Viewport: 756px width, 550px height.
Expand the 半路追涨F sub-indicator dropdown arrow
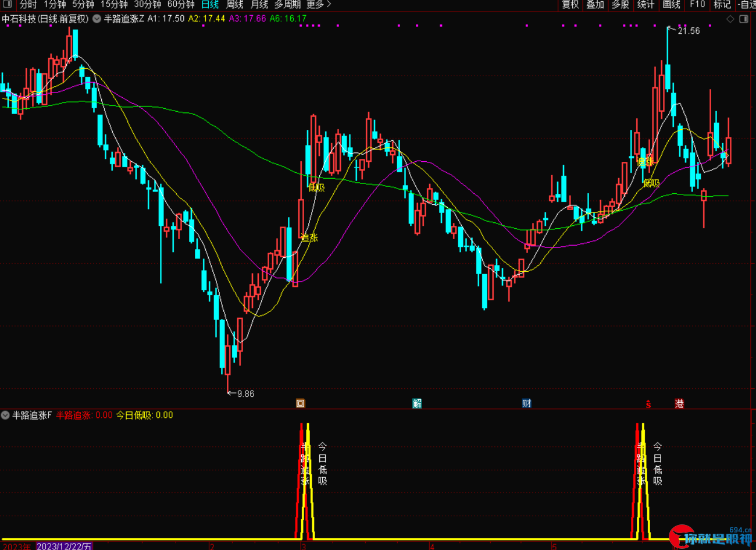(5, 415)
